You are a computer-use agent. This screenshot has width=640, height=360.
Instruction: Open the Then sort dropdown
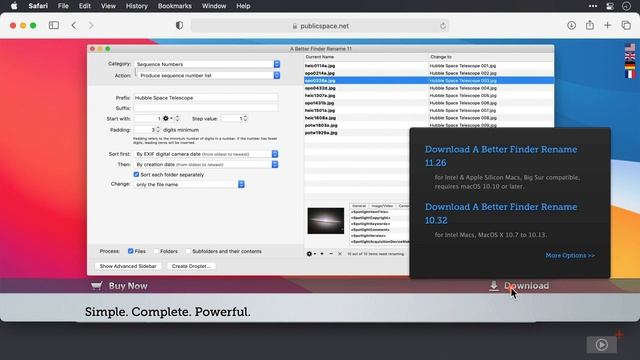coord(207,164)
